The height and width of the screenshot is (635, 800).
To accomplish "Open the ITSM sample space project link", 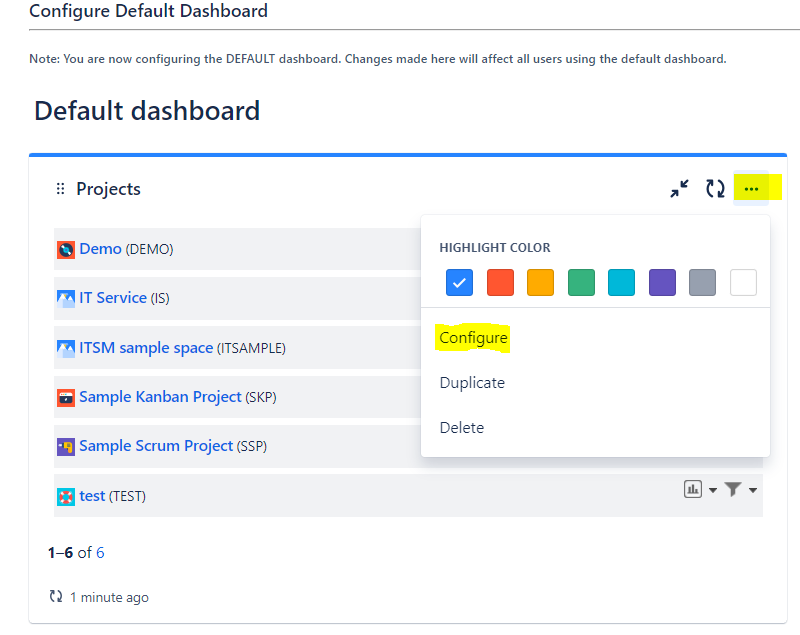I will tap(146, 348).
